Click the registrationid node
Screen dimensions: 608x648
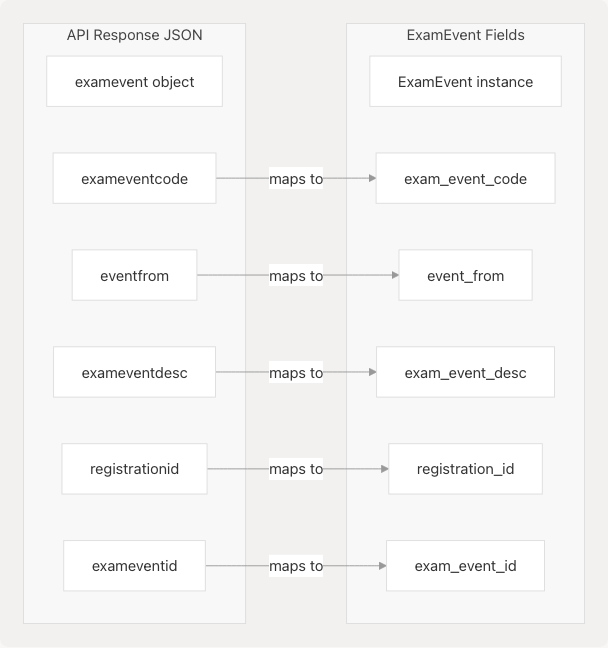point(134,469)
